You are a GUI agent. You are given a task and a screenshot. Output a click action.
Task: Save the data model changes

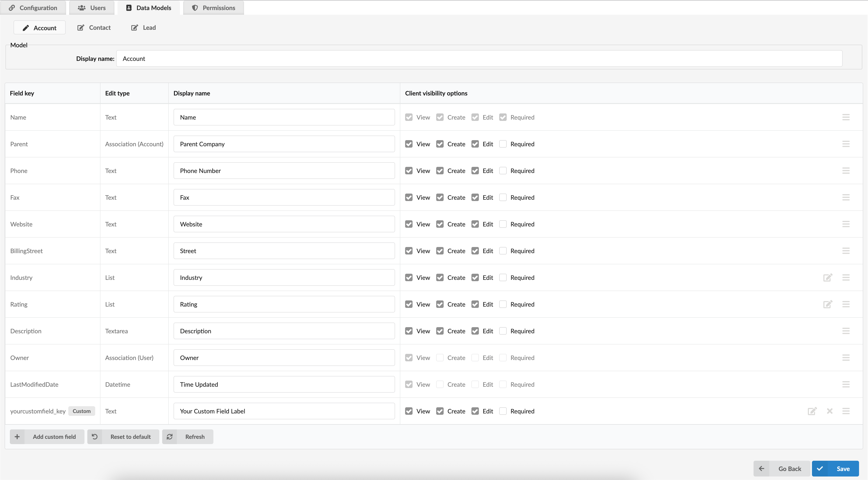click(835, 469)
